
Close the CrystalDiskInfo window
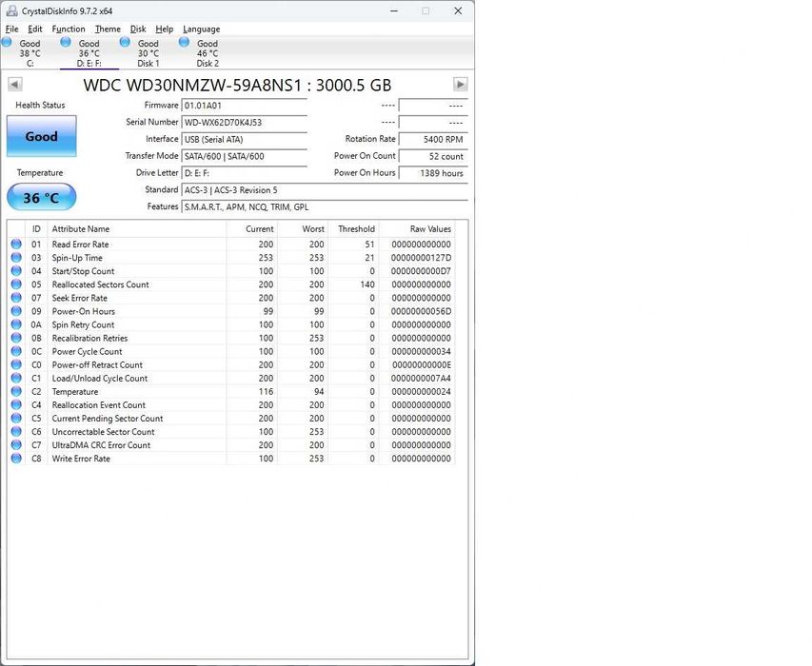click(458, 10)
